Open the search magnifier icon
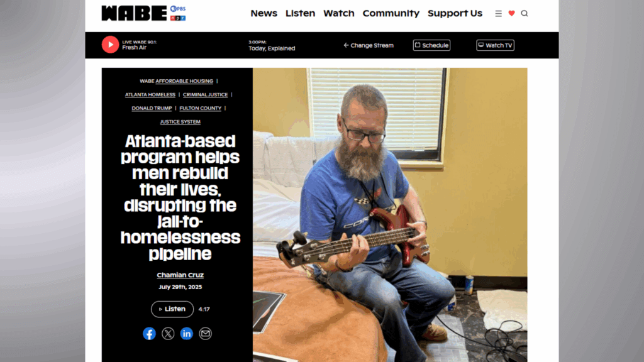Image resolution: width=644 pixels, height=362 pixels. [525, 14]
